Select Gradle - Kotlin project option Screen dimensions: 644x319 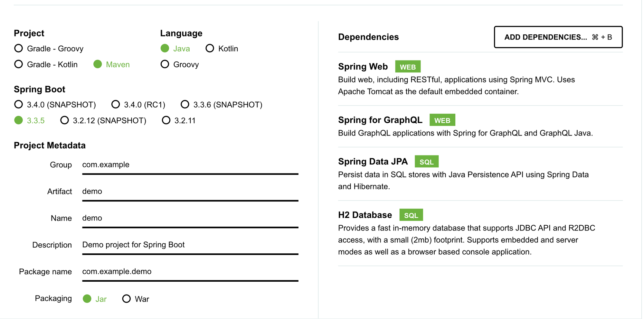coord(19,64)
